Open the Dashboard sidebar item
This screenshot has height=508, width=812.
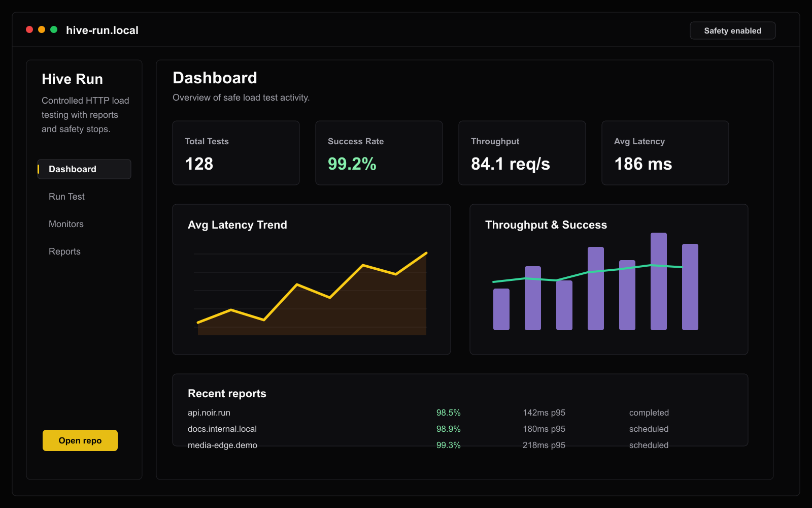[x=84, y=169]
